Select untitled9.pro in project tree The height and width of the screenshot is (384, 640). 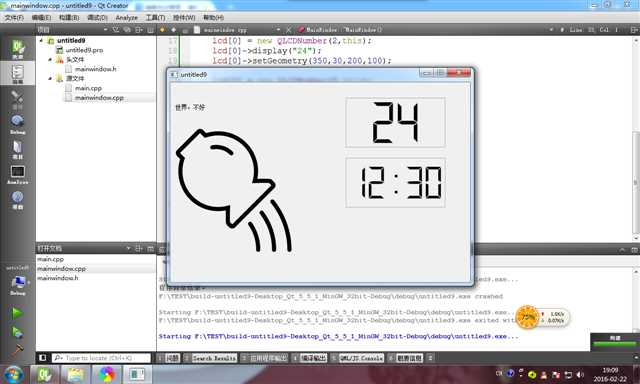[84, 50]
